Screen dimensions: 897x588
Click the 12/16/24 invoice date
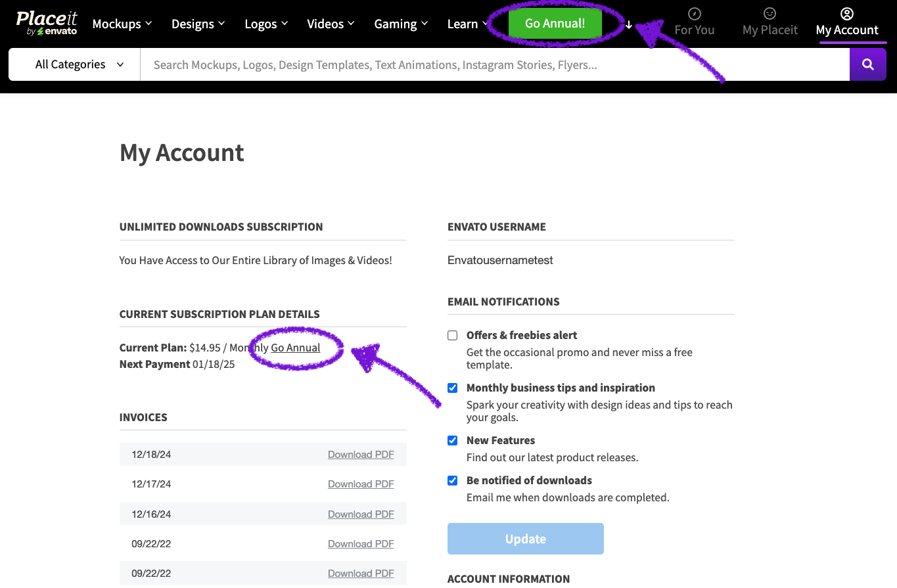(151, 514)
